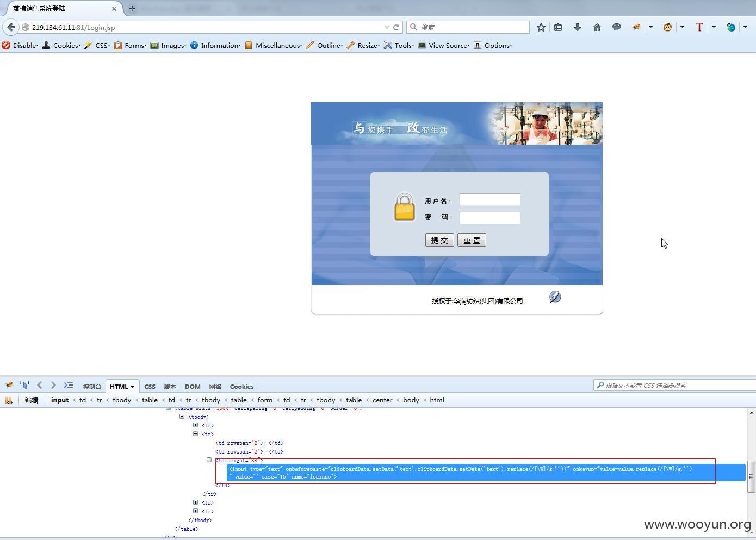Open the Outline menu
This screenshot has height=540, width=756.
coord(325,46)
